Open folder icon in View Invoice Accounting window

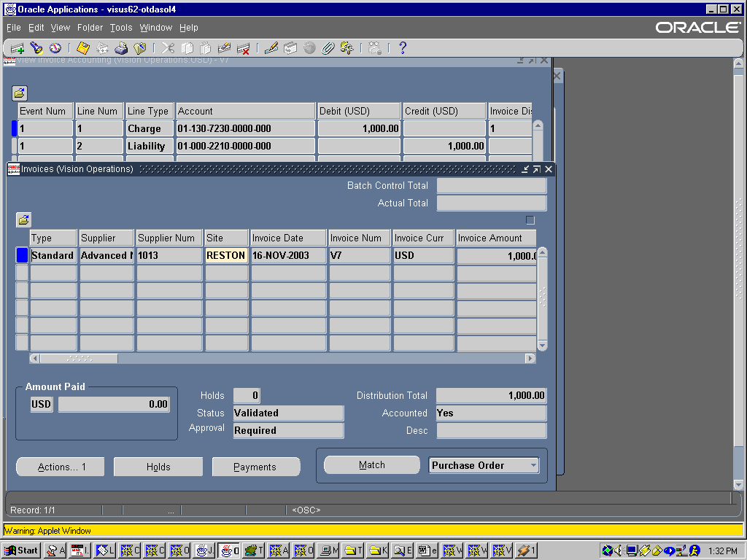pos(20,93)
